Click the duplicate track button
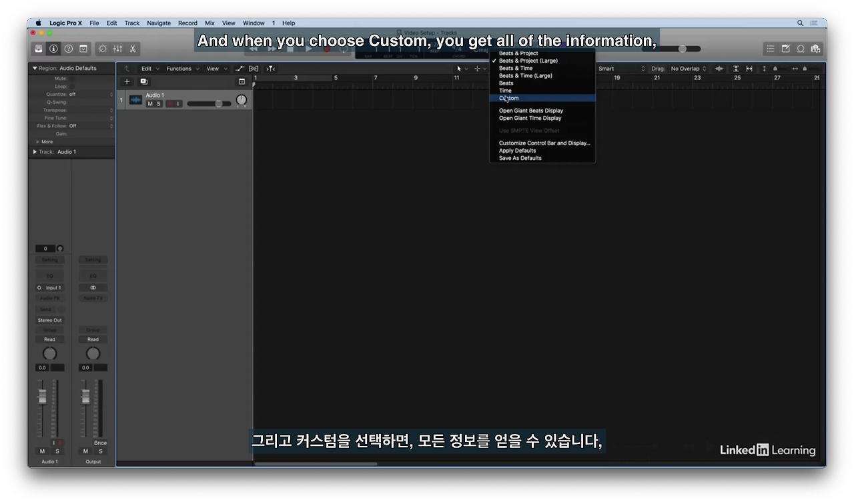854x504 pixels. point(143,81)
